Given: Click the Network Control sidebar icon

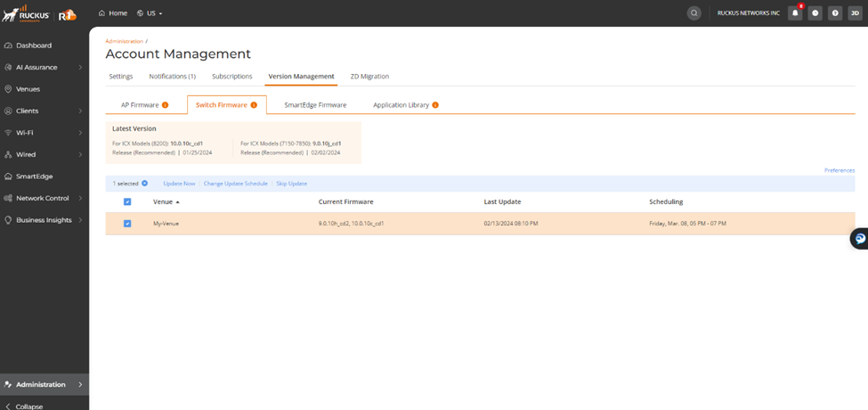Looking at the screenshot, I should click(8, 198).
